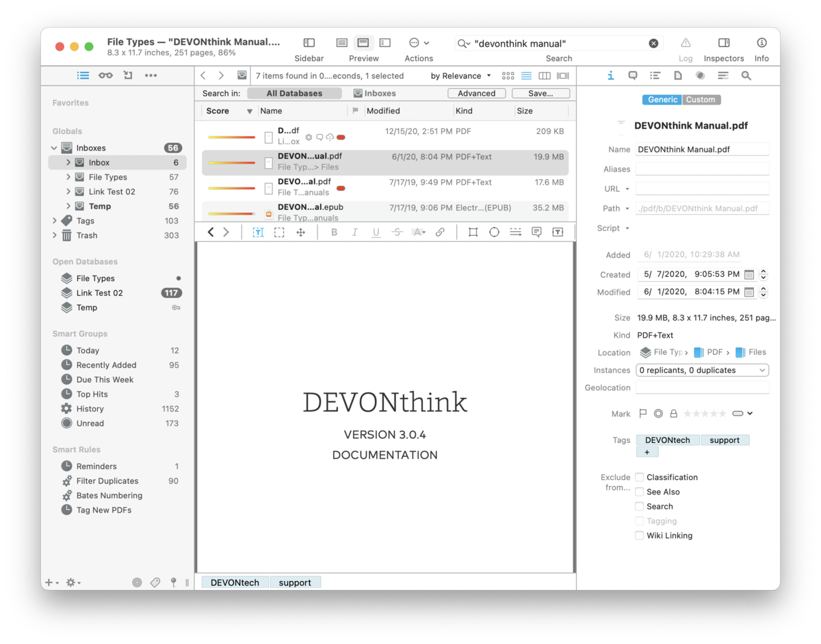Sort by the Kind column header

tap(484, 111)
